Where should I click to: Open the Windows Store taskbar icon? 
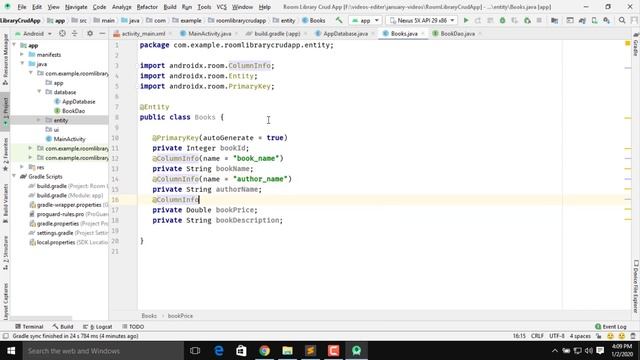tap(242, 351)
